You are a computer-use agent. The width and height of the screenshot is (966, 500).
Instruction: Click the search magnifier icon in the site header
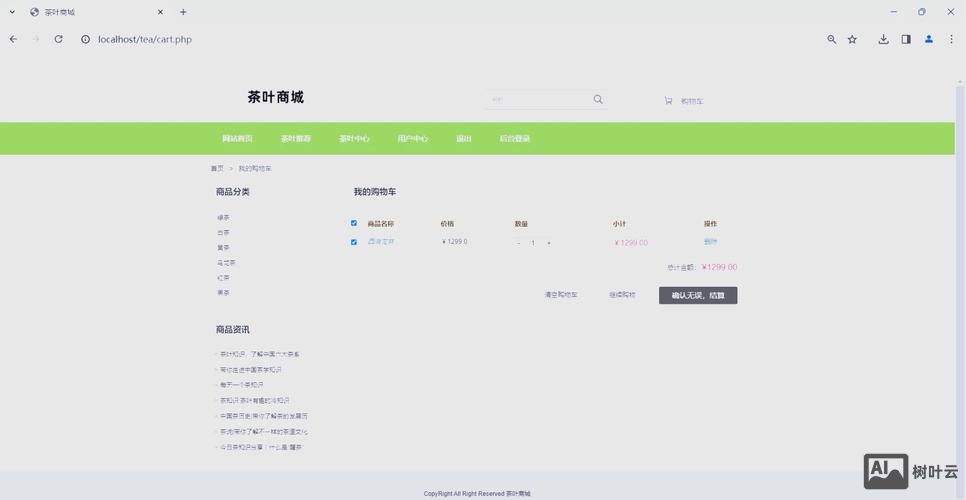click(598, 100)
